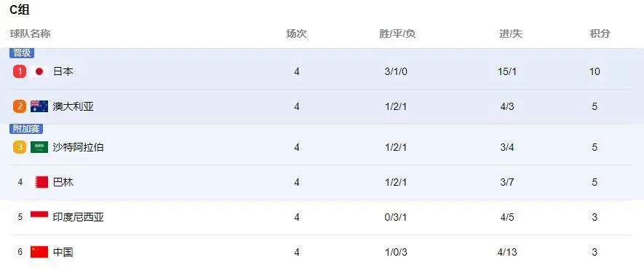
Task: Sort by 胜/平/负 column header
Action: coord(397,33)
